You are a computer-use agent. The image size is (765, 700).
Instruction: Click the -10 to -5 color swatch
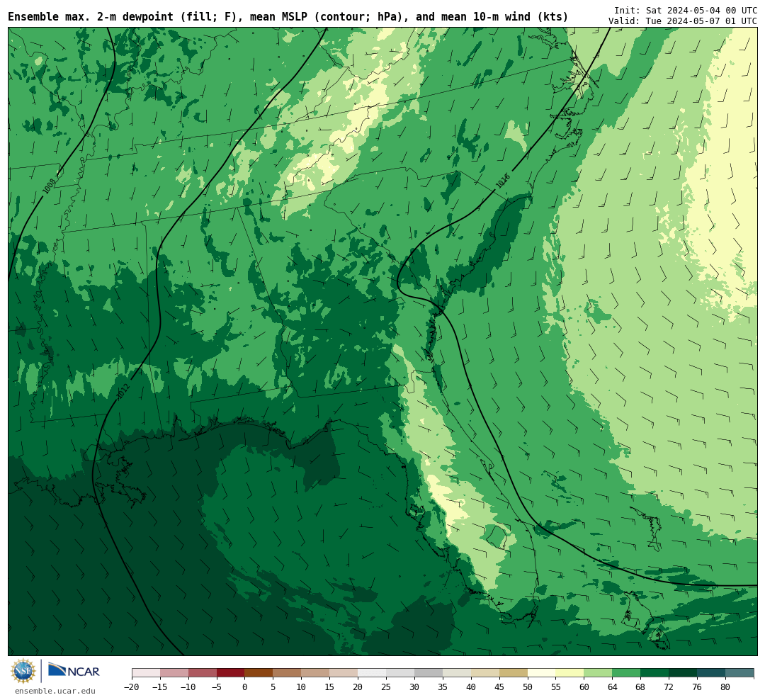[x=203, y=673]
